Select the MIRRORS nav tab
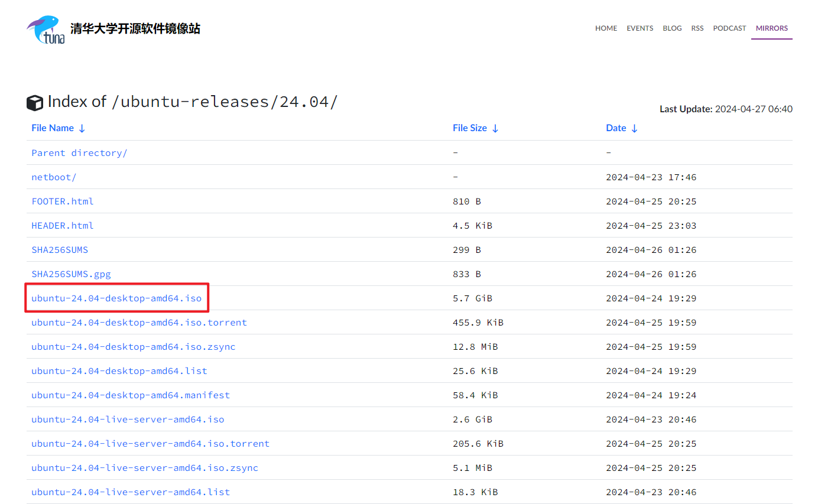The width and height of the screenshot is (818, 504). coord(772,28)
